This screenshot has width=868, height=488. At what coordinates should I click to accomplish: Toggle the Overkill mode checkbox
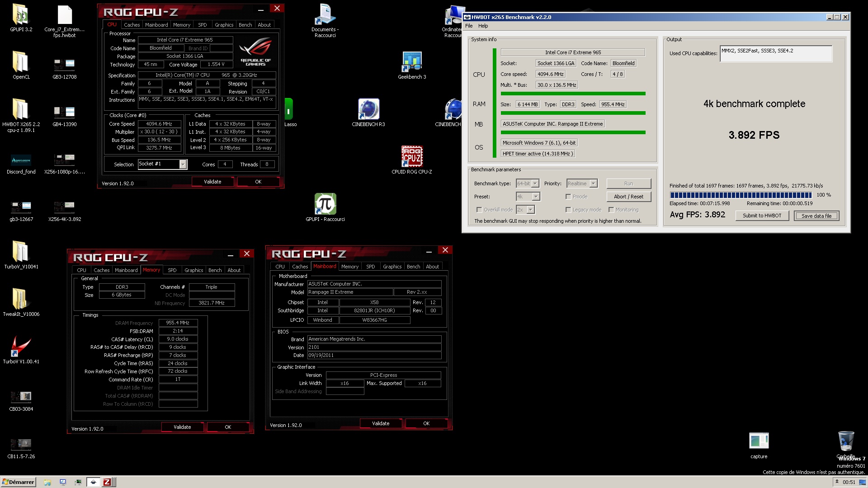(479, 210)
